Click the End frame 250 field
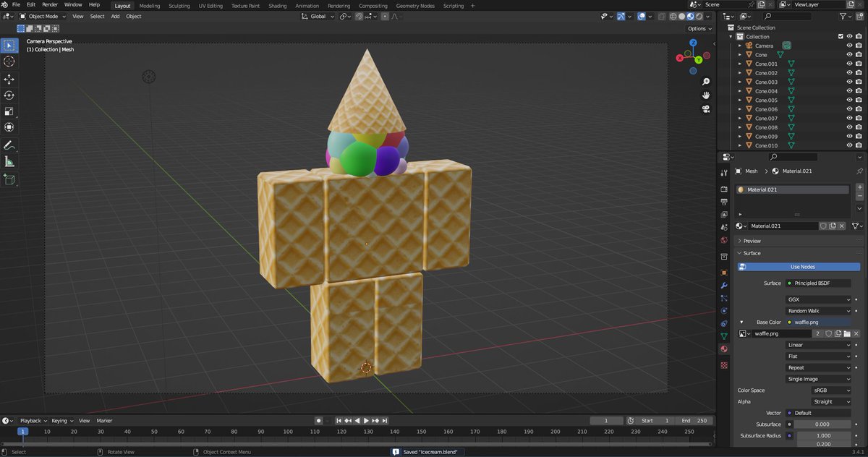The height and width of the screenshot is (457, 868). coord(694,421)
